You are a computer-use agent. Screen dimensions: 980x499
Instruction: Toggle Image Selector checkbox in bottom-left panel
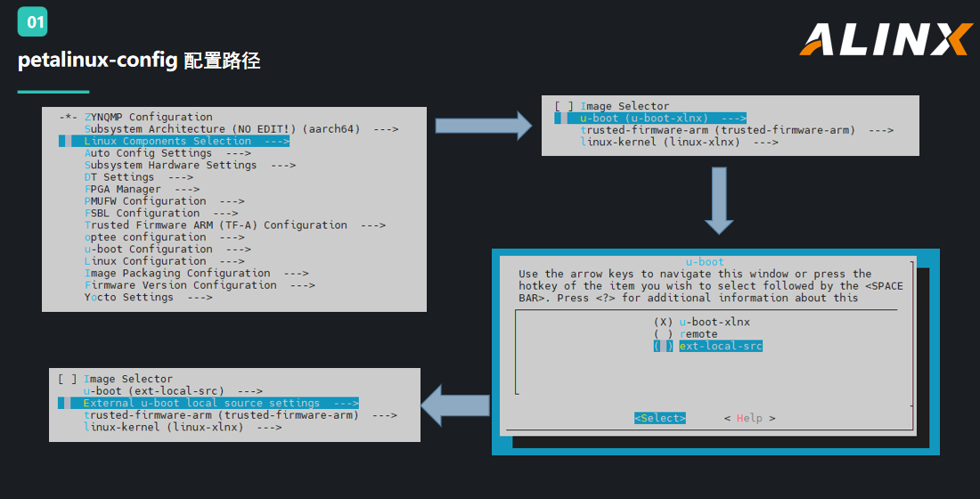68,379
